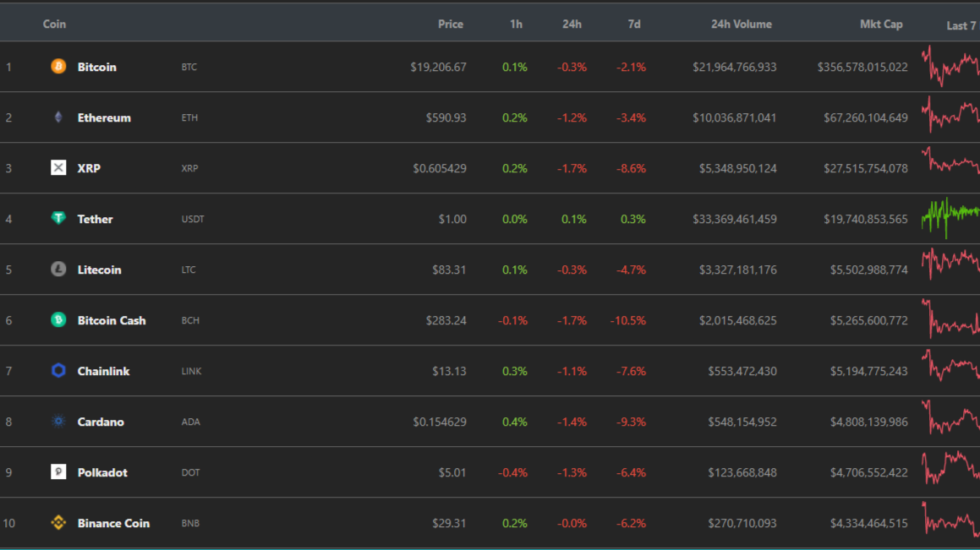This screenshot has height=550, width=980.
Task: Click the Tether green logo icon
Action: pyautogui.click(x=58, y=218)
